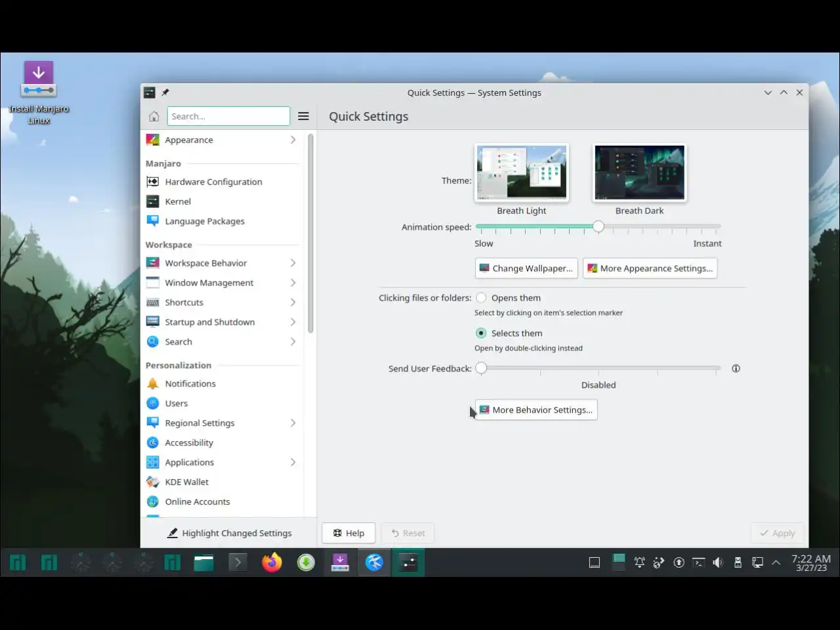This screenshot has height=630, width=840.
Task: Click the sidebar vertical scrollbar
Action: pos(310,233)
